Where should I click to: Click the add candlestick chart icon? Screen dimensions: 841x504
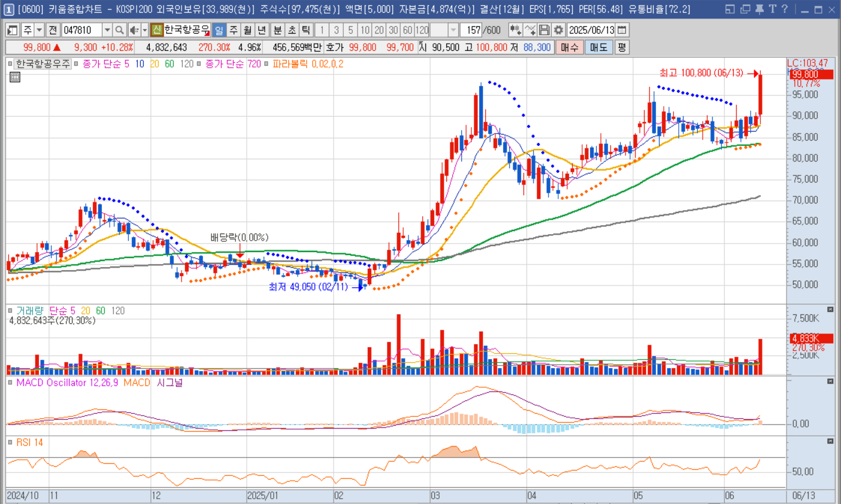coord(515,30)
